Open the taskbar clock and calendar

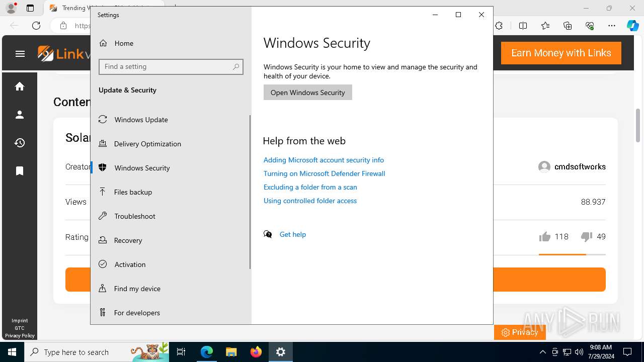click(x=601, y=352)
